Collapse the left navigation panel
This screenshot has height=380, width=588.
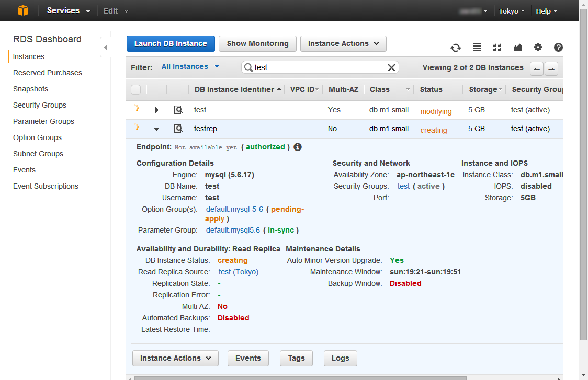click(x=106, y=47)
